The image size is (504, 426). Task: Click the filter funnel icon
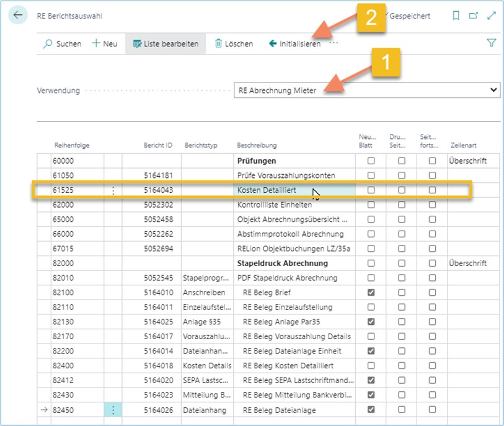(492, 43)
